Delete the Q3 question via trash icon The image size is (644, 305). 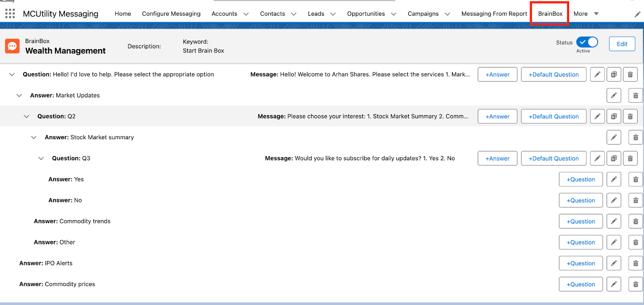click(x=630, y=159)
